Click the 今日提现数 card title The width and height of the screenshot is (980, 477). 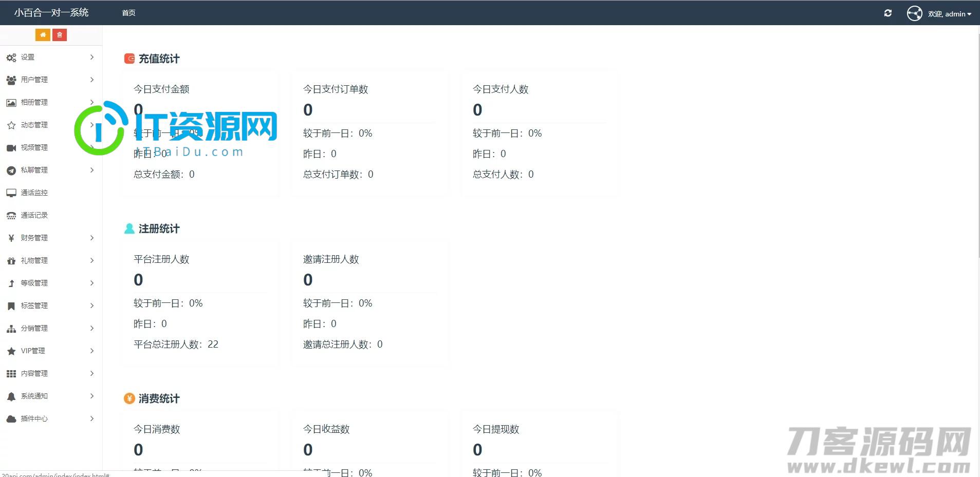496,429
